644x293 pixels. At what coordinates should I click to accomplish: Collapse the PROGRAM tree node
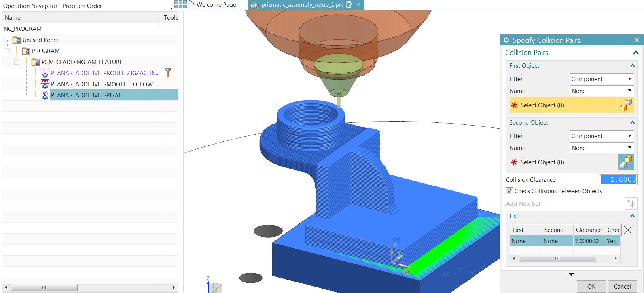pyautogui.click(x=7, y=51)
